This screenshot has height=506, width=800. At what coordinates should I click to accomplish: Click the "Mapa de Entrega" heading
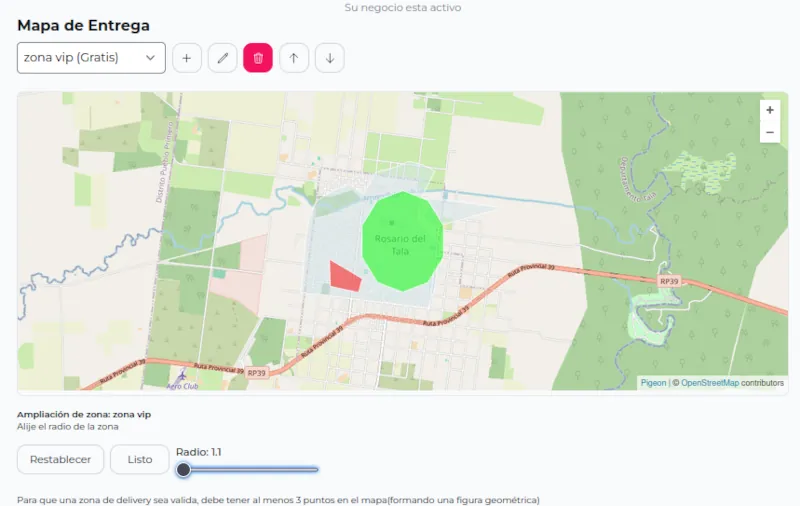coord(83,25)
